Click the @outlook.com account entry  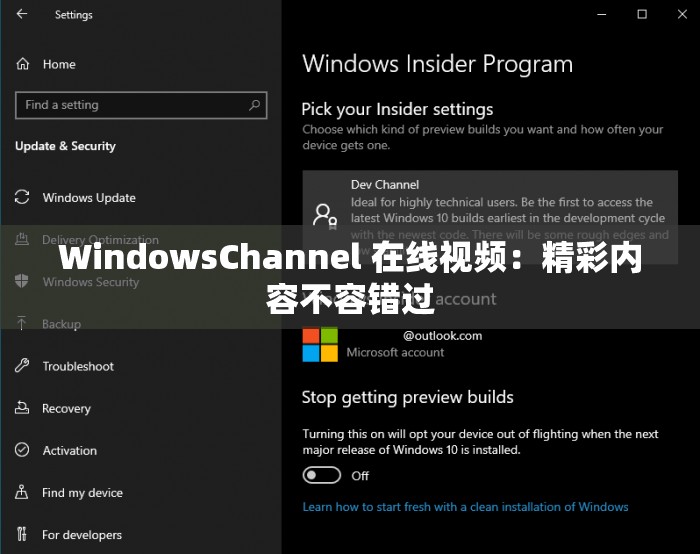(442, 336)
